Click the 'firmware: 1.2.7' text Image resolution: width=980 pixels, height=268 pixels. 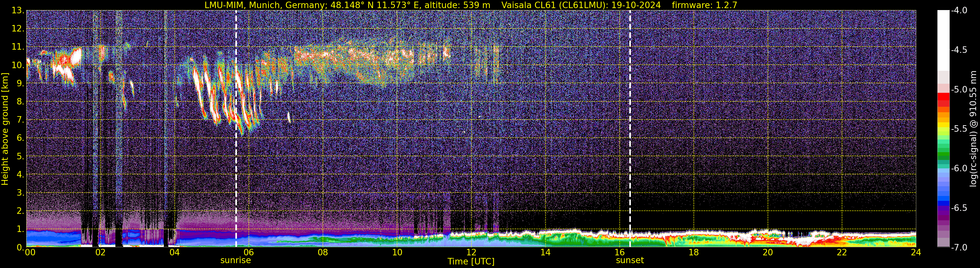tap(705, 5)
